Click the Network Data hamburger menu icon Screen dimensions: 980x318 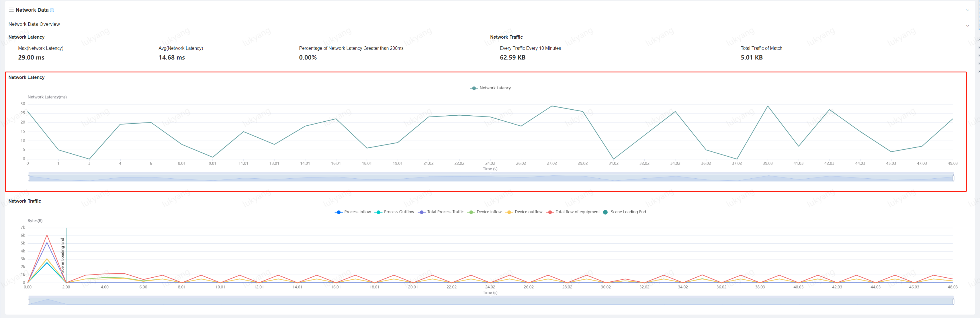11,10
